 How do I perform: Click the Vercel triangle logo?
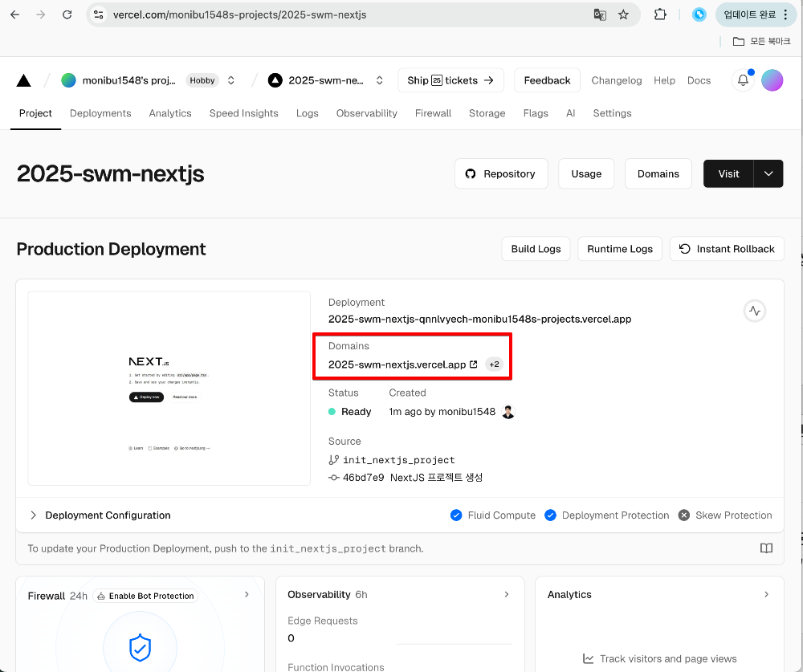(23, 80)
